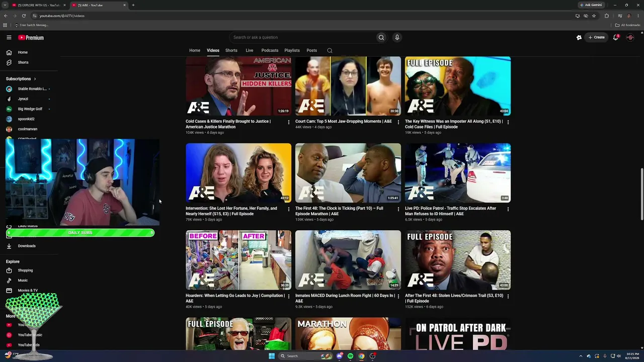Play the Hoarders Before/After thumbnail
Viewport: 644px width, 362px height.
tap(238, 260)
